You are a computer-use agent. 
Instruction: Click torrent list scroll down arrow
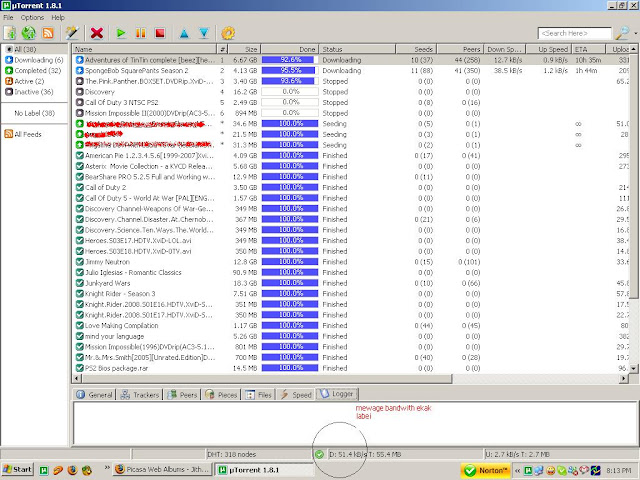[633, 368]
